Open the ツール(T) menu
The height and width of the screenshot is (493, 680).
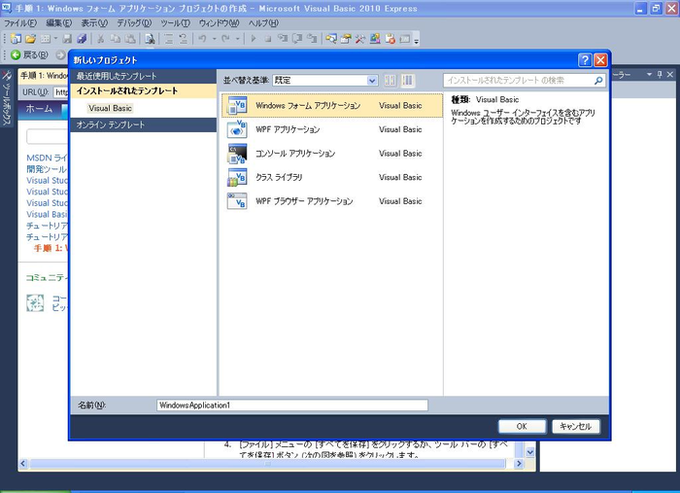175,23
